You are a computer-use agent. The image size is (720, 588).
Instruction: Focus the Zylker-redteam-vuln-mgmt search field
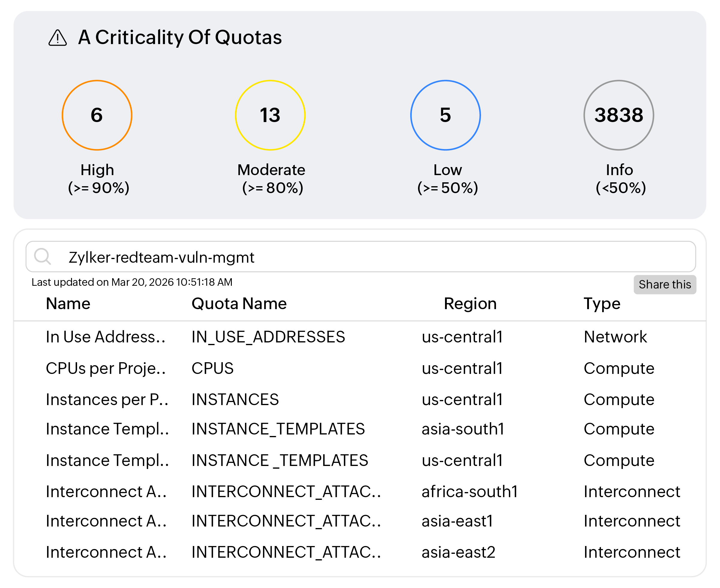[361, 256]
